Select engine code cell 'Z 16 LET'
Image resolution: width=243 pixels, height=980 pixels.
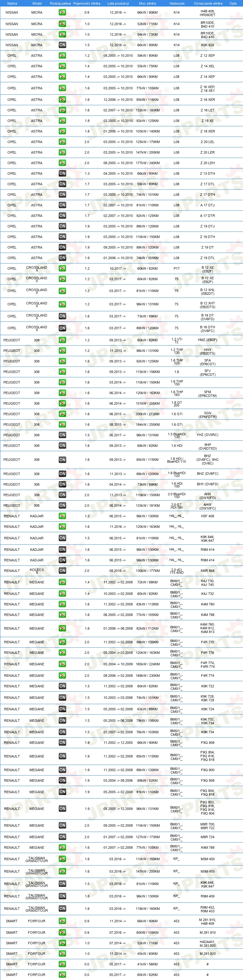click(208, 110)
